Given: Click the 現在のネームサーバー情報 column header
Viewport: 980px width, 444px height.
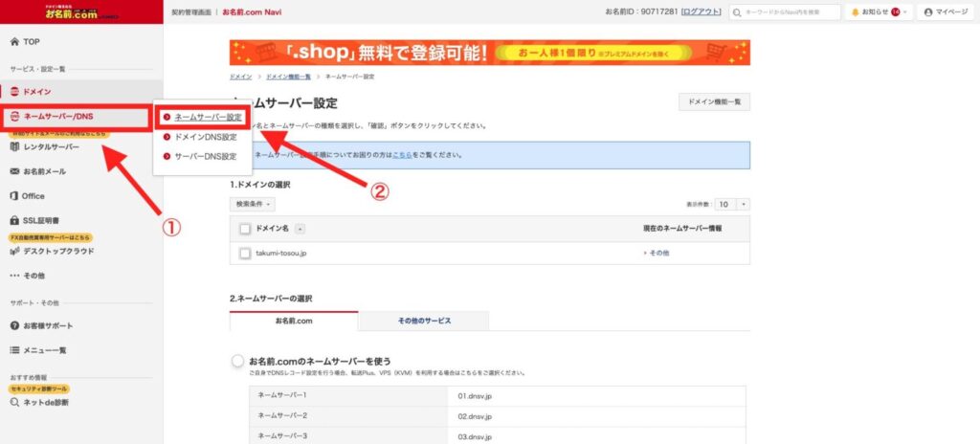Looking at the screenshot, I should pyautogui.click(x=682, y=229).
